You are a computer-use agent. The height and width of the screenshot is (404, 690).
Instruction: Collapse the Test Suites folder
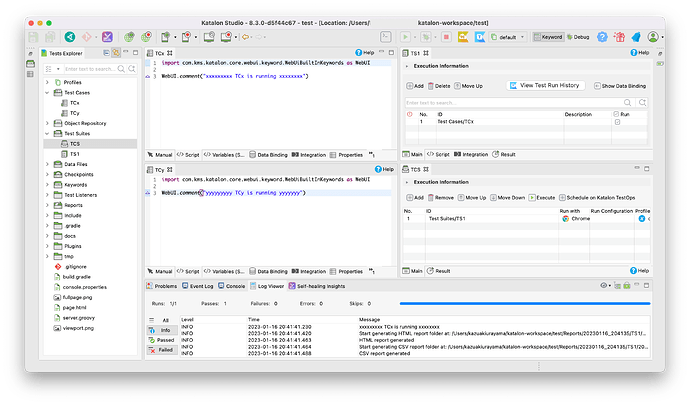pyautogui.click(x=47, y=133)
